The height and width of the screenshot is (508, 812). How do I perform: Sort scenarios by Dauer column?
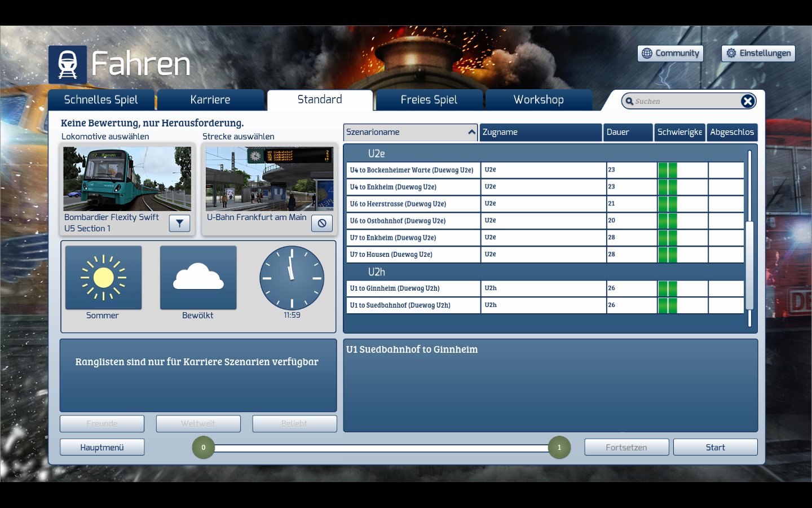click(628, 132)
